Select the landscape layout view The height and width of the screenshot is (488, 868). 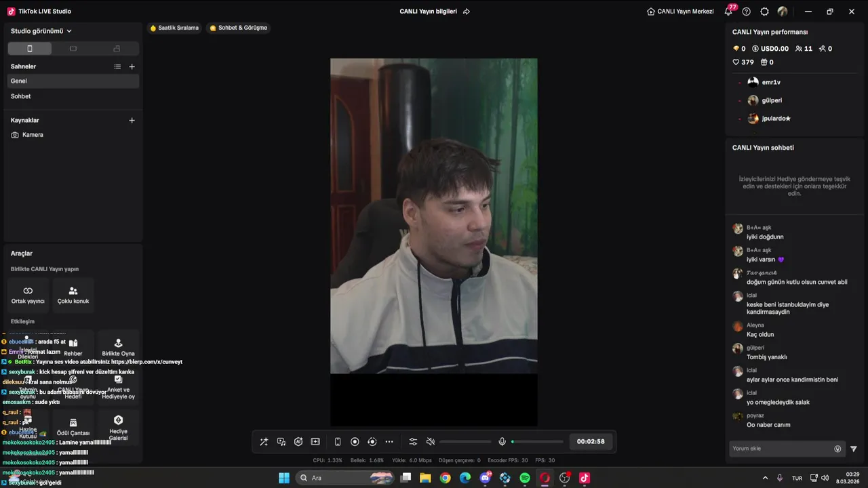pyautogui.click(x=73, y=49)
